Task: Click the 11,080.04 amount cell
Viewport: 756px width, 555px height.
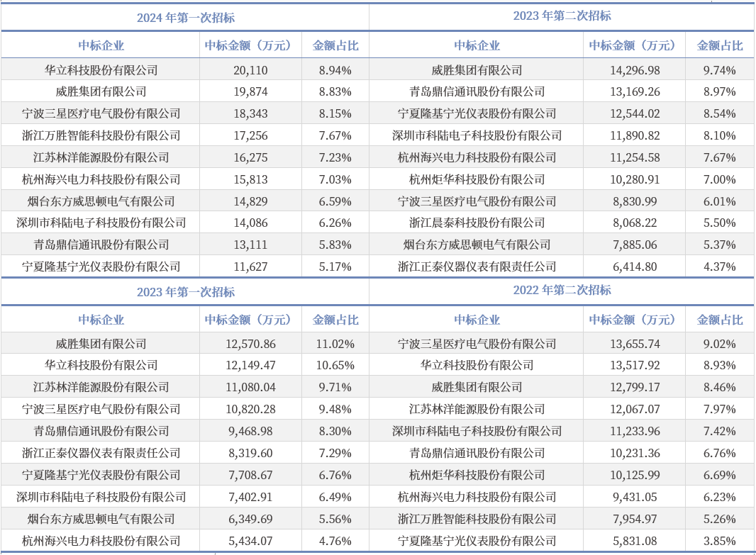Action: click(x=251, y=387)
